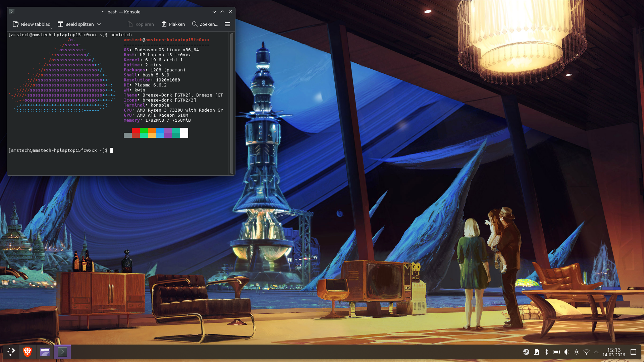
Task: Open the Wi-Fi network tray icon
Action: pyautogui.click(x=587, y=352)
